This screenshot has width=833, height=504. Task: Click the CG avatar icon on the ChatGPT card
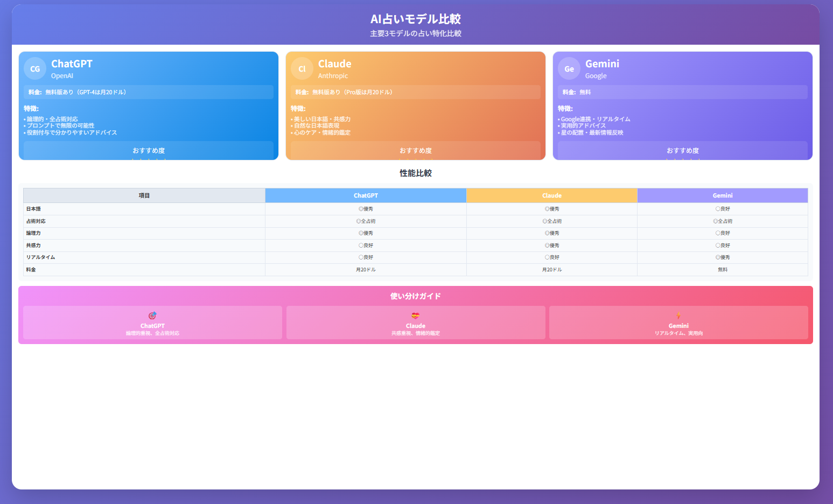tap(35, 68)
